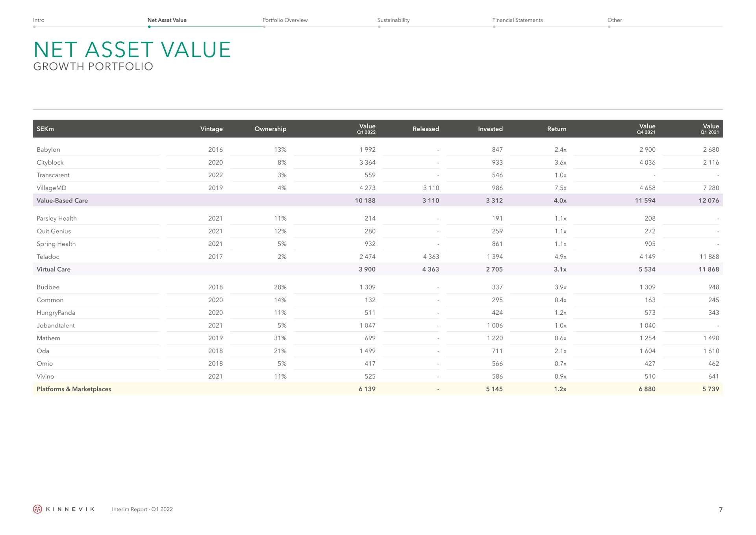
Task: Select the Cityblock row label
Action: pos(50,162)
